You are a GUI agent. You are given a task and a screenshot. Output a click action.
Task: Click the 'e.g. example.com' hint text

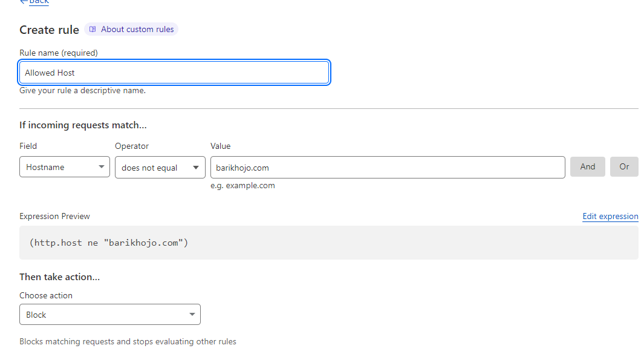click(x=242, y=186)
